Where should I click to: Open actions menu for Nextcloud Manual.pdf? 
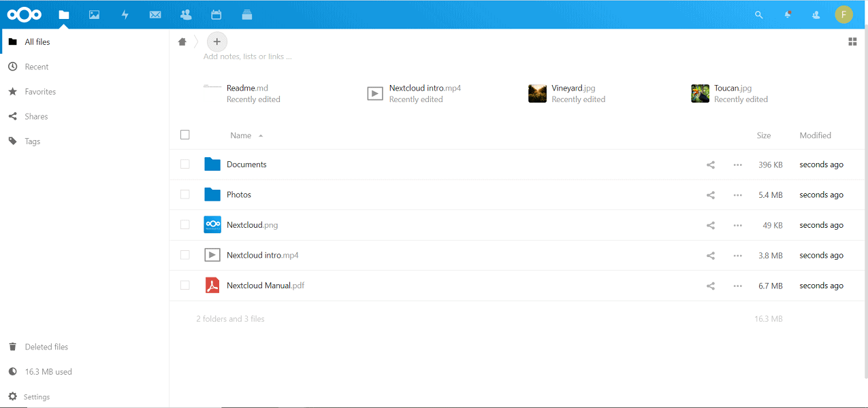pos(737,286)
